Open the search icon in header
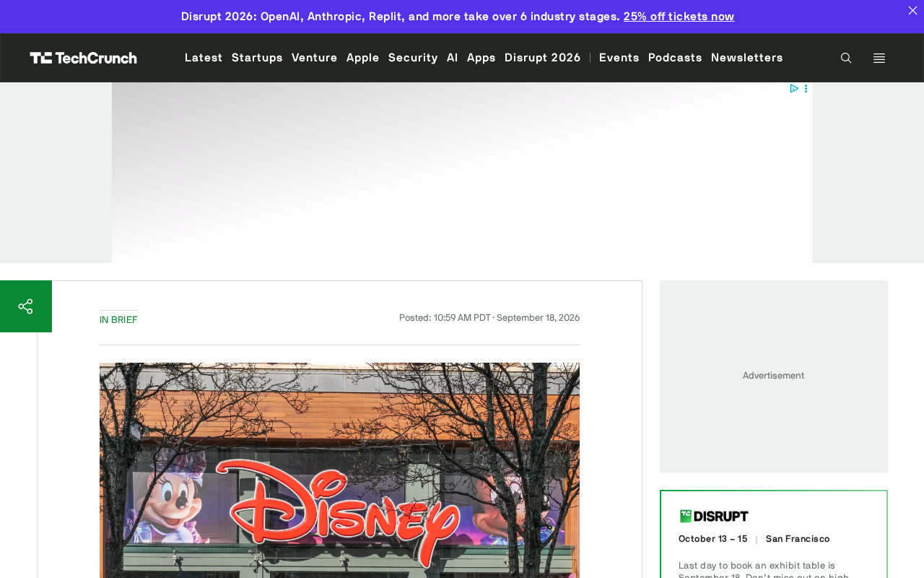The height and width of the screenshot is (578, 924). pos(846,58)
